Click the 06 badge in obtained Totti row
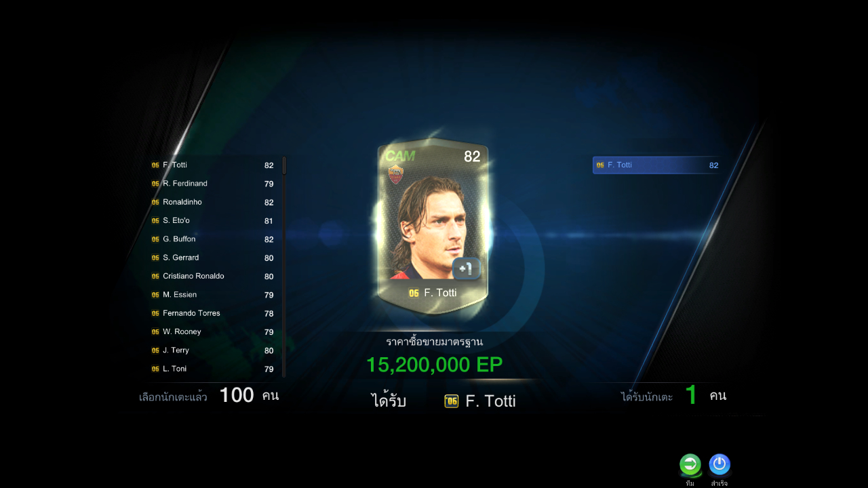 [x=600, y=165]
